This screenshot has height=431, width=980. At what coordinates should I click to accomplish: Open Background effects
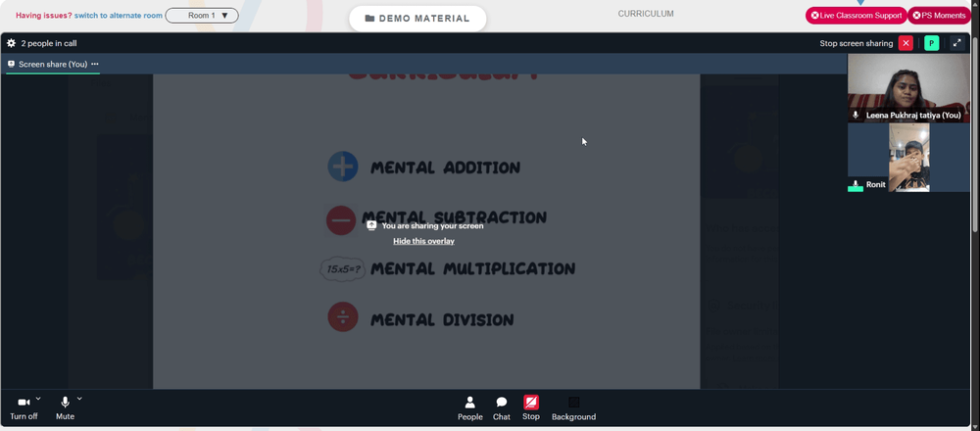pos(573,408)
